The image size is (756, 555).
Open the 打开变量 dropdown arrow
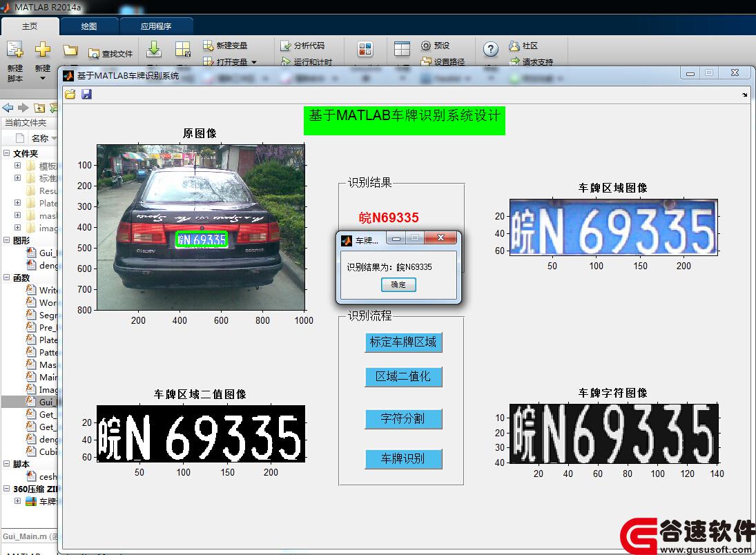click(x=254, y=62)
